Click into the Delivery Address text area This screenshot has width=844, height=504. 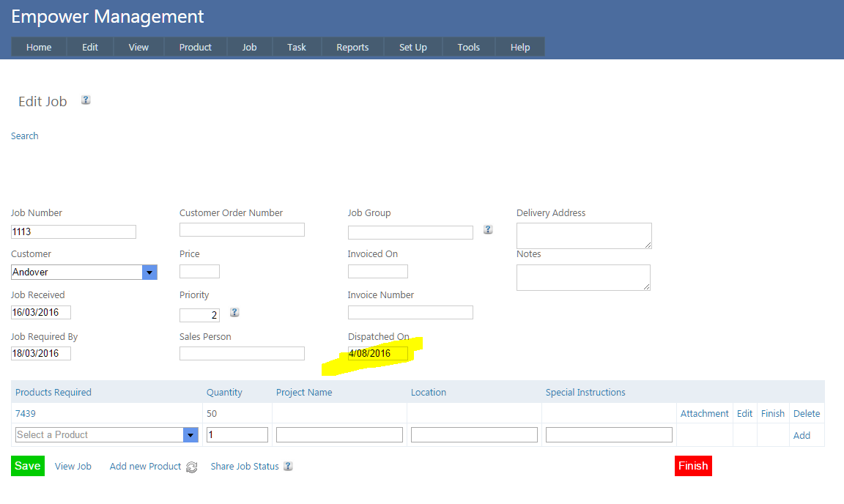point(583,235)
